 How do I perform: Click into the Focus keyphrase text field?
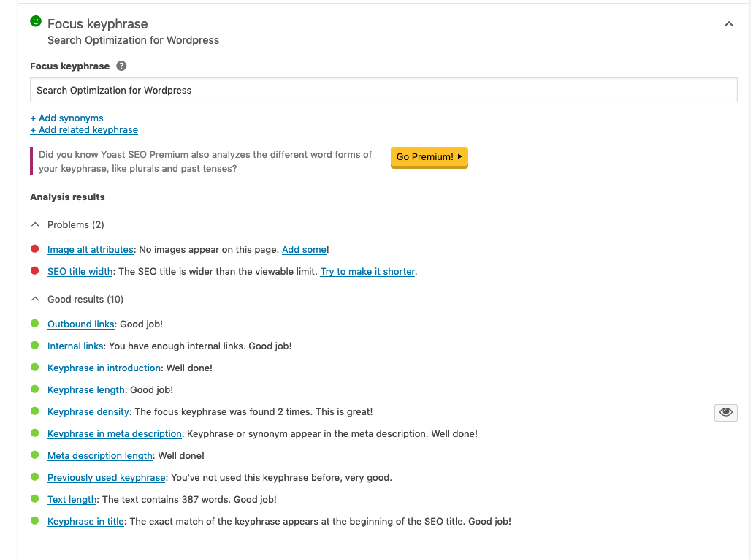(383, 90)
